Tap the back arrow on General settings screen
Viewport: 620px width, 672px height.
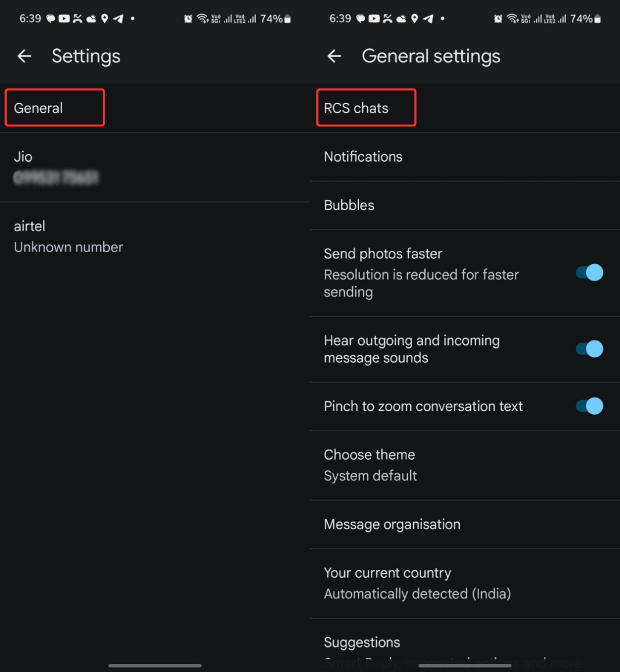coord(334,56)
